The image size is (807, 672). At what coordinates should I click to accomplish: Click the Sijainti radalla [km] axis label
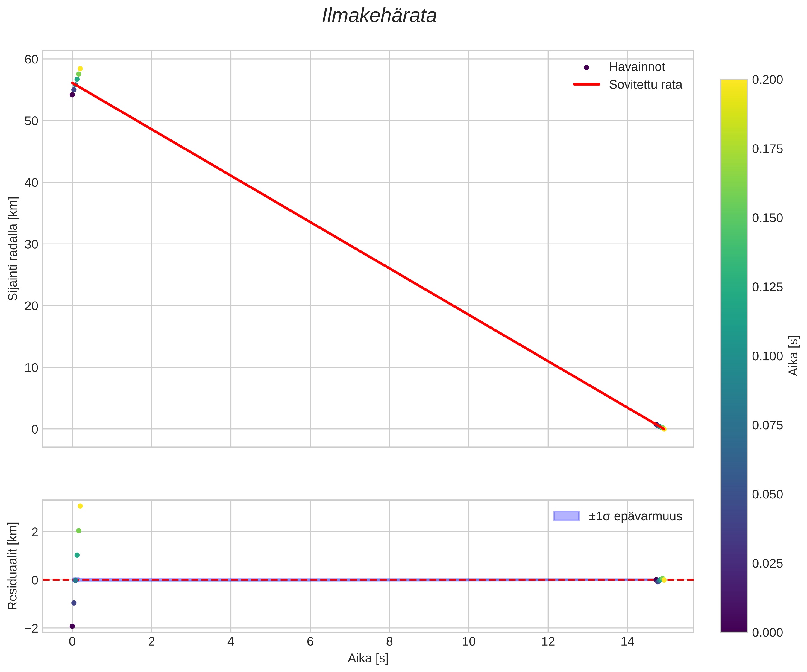[x=13, y=249]
